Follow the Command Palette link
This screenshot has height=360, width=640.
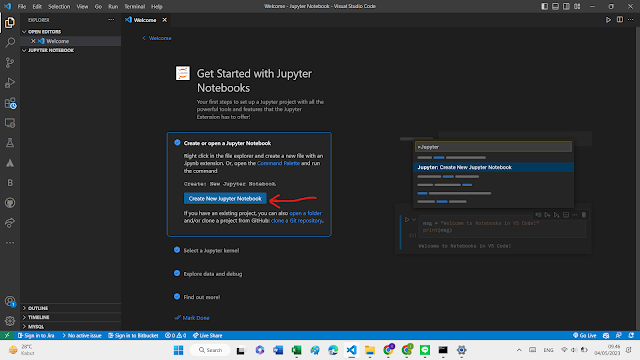(x=278, y=163)
